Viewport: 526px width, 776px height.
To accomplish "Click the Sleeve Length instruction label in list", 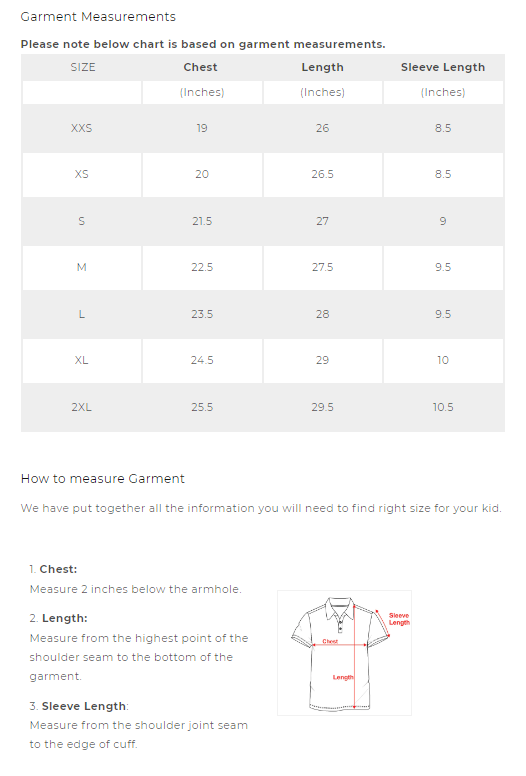I will [84, 706].
